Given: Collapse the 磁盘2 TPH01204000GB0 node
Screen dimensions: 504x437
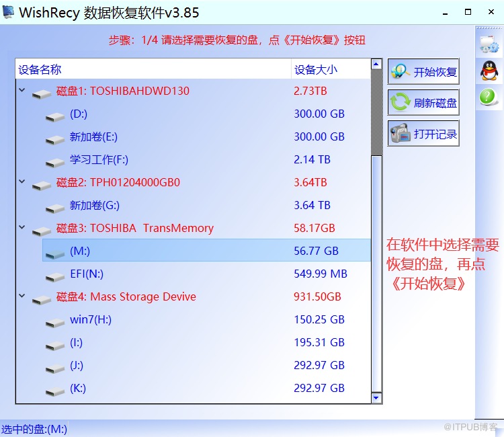Looking at the screenshot, I should coord(22,182).
